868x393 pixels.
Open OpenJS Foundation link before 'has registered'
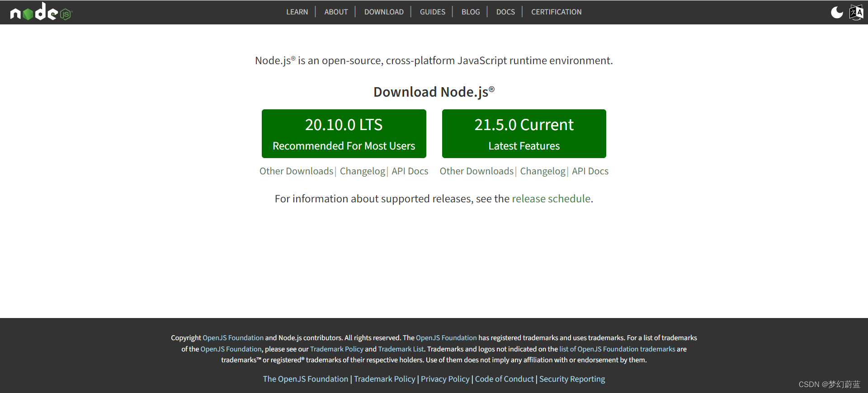click(x=446, y=338)
